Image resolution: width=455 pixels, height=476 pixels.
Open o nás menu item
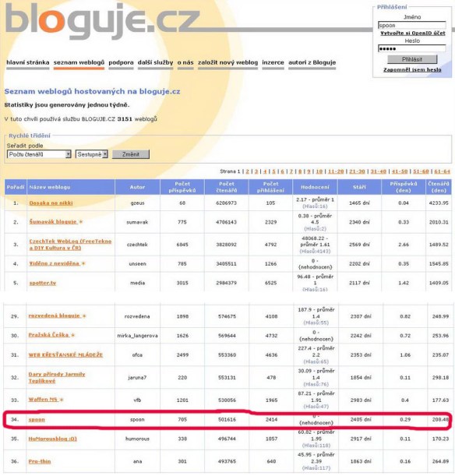pos(185,62)
